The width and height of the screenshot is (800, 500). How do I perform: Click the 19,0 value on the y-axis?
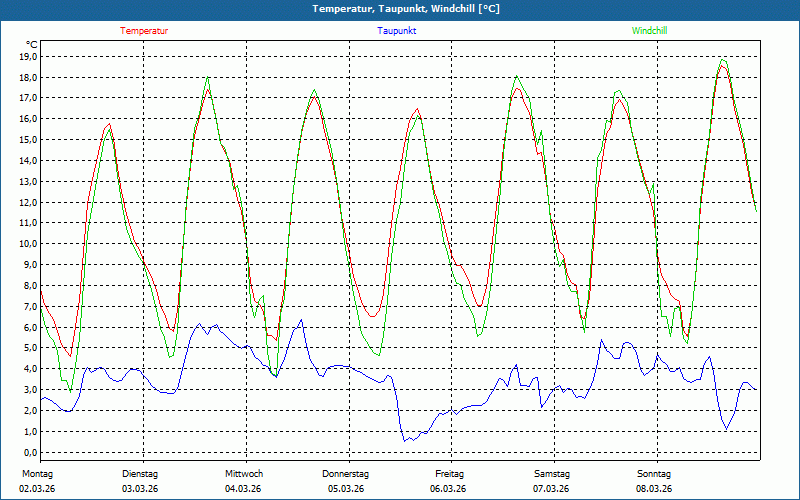[x=28, y=57]
